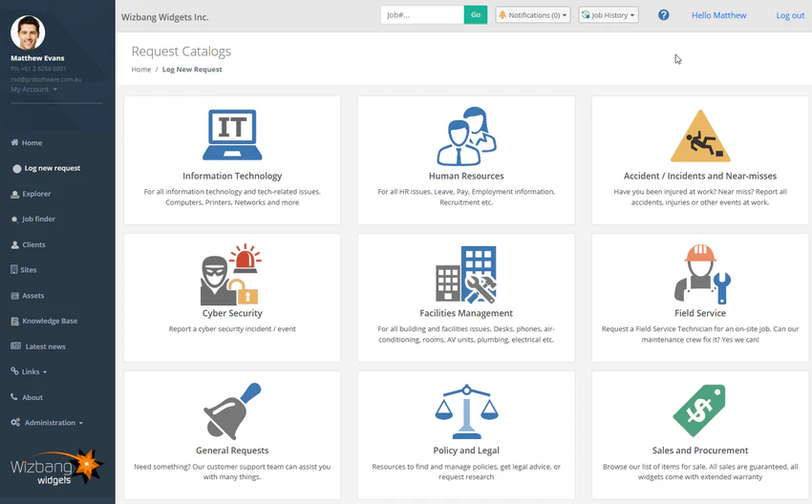This screenshot has width=812, height=504.
Task: Open the Facilities Management catalog title
Action: tap(466, 313)
